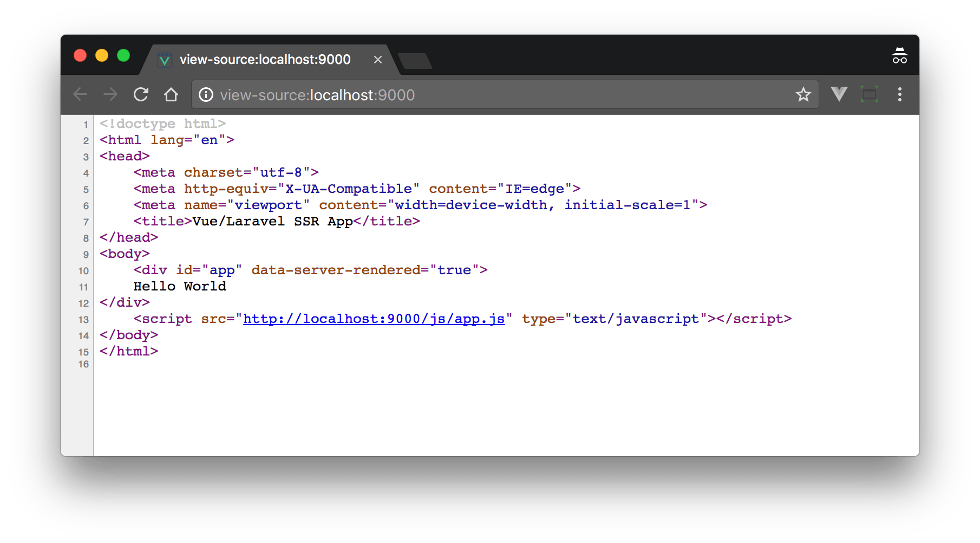This screenshot has height=543, width=980.
Task: Open the app.js script link
Action: pos(374,319)
